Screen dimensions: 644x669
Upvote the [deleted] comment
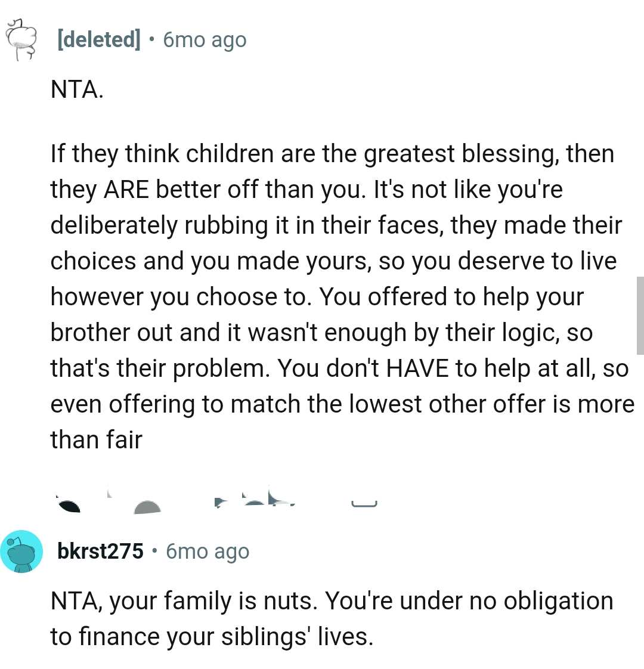[x=67, y=503]
